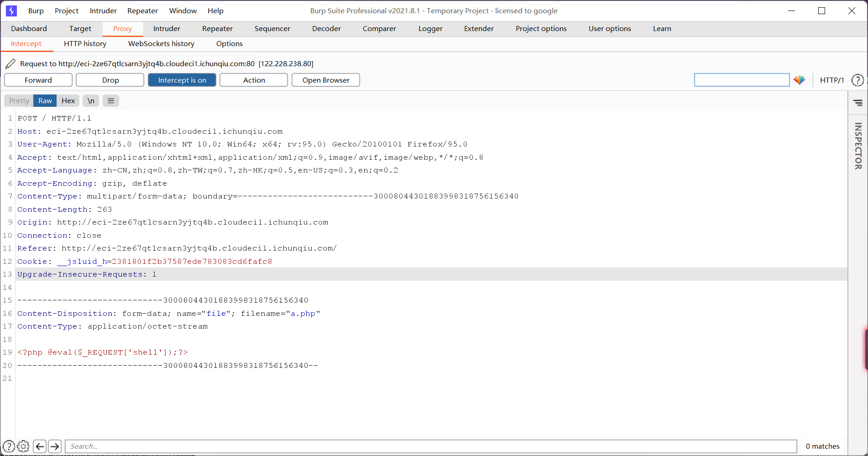Viewport: 868px width, 456px height.
Task: Click the POST / HTTP/1.1 line
Action: (x=54, y=118)
